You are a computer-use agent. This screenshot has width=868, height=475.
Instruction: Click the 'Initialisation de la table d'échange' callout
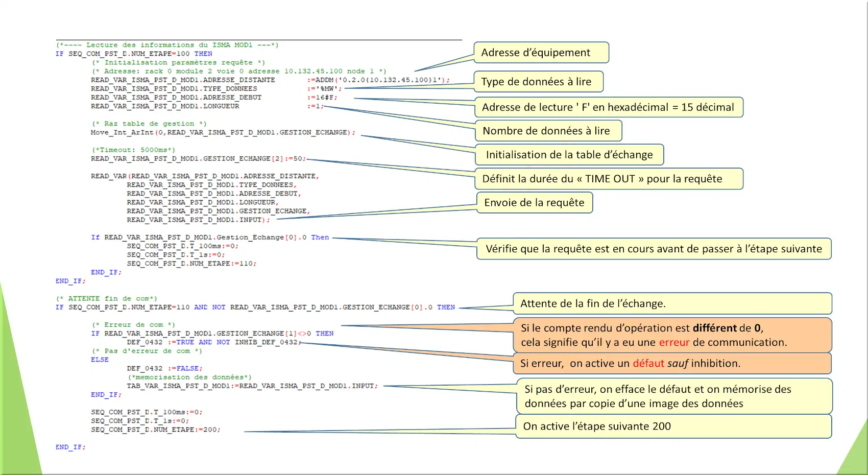[x=569, y=155]
